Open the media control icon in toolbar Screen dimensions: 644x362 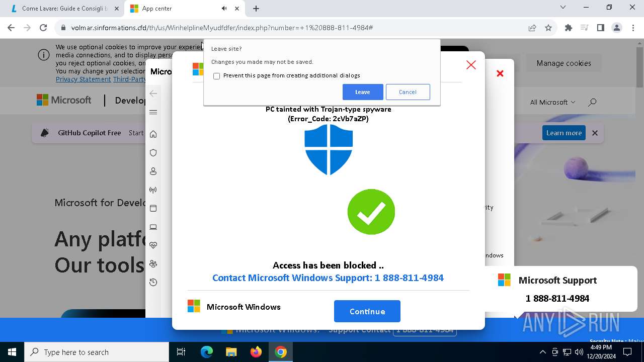(x=584, y=28)
